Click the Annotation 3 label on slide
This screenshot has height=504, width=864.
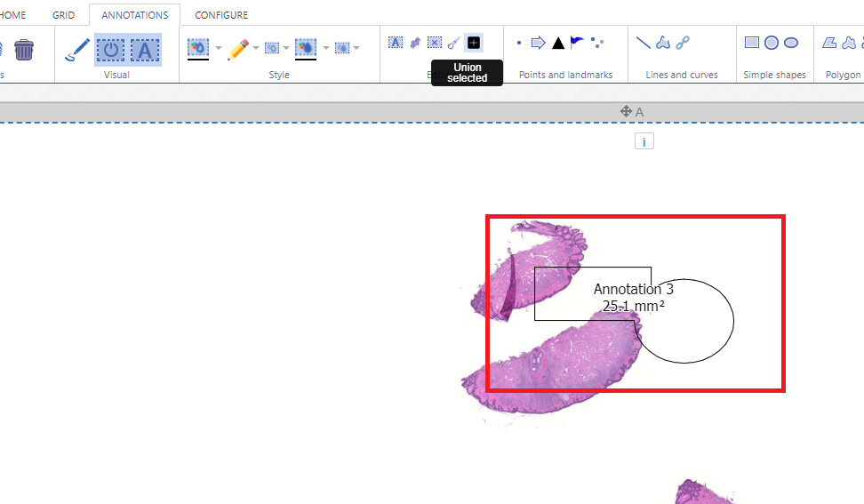pyautogui.click(x=633, y=290)
